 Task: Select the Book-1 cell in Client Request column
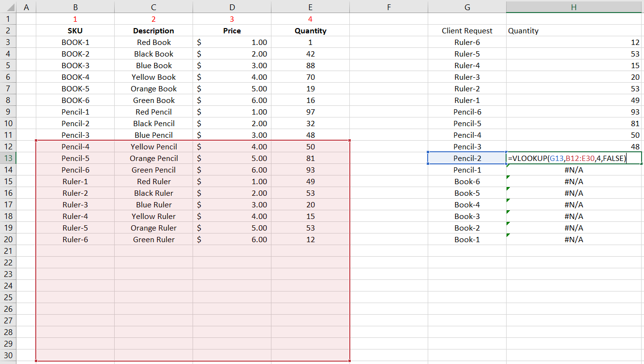click(467, 239)
